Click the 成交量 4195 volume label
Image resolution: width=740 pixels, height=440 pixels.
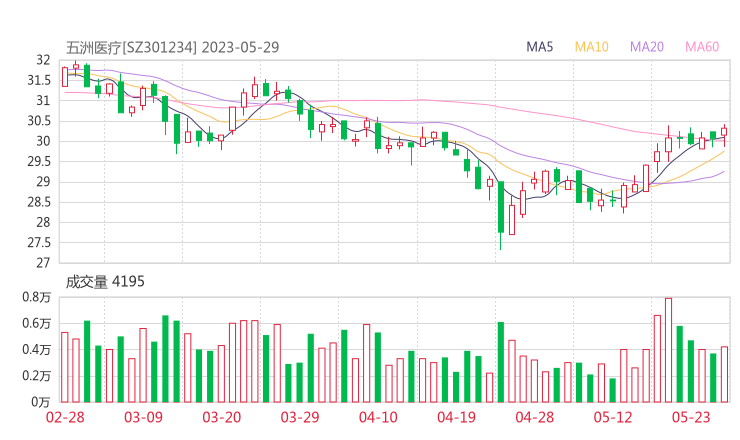tap(105, 282)
